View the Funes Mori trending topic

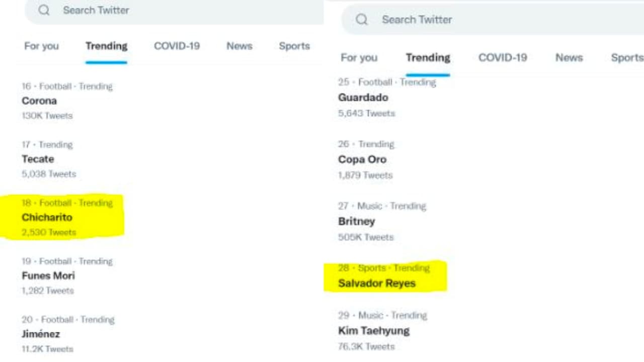pyautogui.click(x=48, y=276)
